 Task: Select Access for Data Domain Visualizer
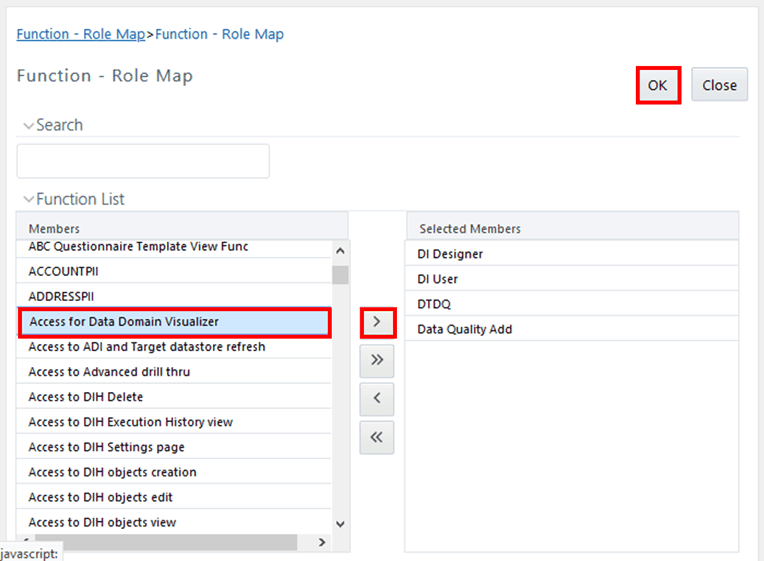pos(174,322)
